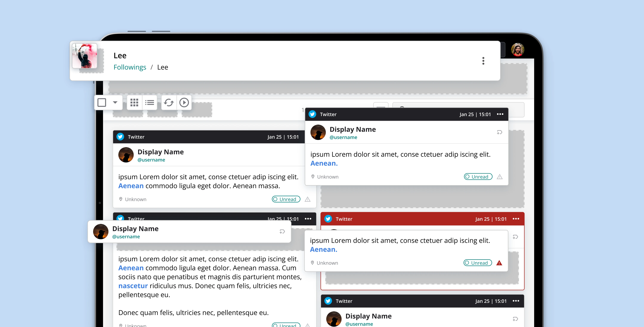The image size is (644, 327).
Task: Click the red warning triangle icon
Action: pos(499,263)
